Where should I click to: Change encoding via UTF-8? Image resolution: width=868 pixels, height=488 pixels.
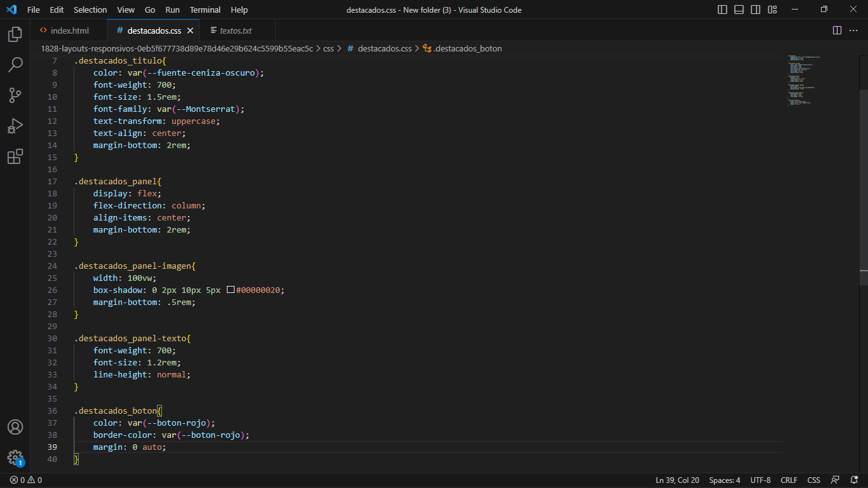(x=761, y=480)
